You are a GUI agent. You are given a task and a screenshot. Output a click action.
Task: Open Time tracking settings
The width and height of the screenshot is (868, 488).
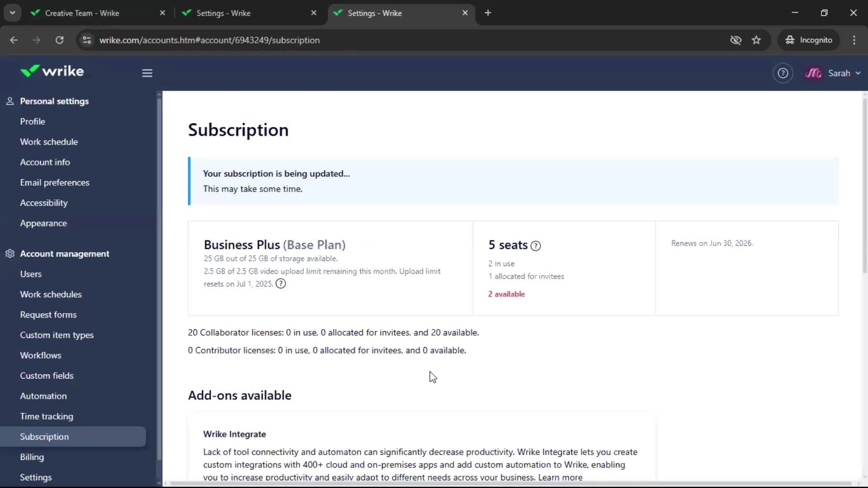pyautogui.click(x=47, y=417)
